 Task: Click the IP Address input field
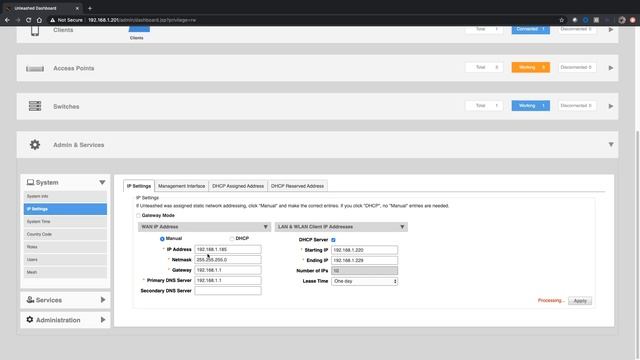click(228, 249)
